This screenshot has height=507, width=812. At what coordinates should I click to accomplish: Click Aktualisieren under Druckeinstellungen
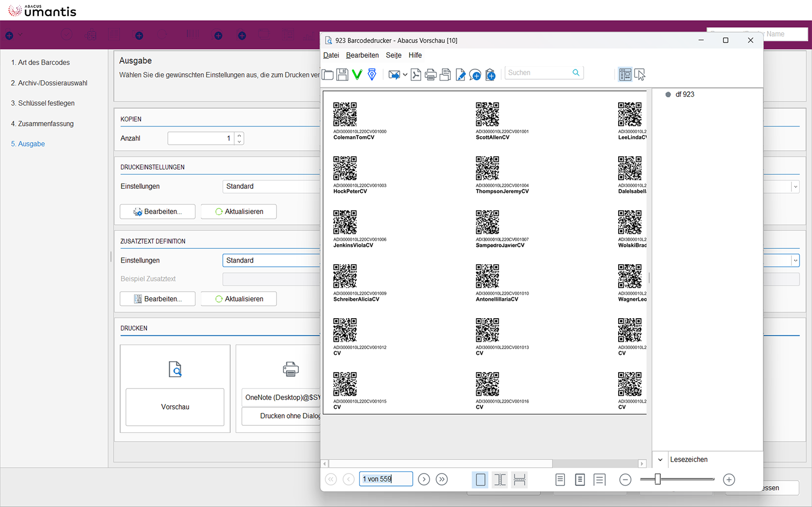239,211
